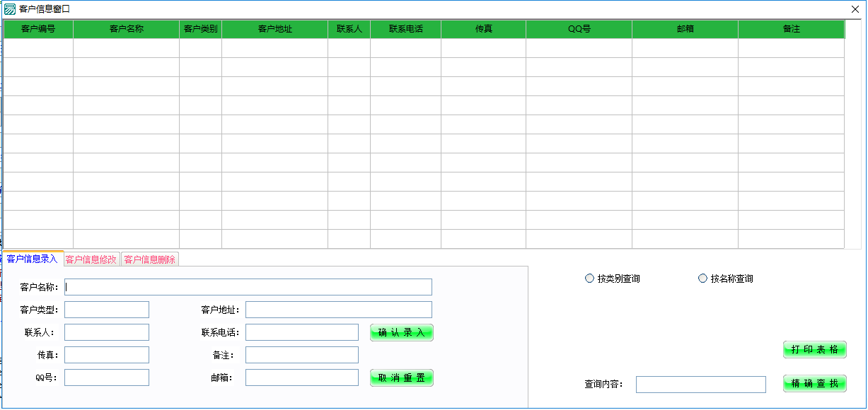This screenshot has width=868, height=410.
Task: Focus the 客户名称 input field
Action: click(248, 287)
